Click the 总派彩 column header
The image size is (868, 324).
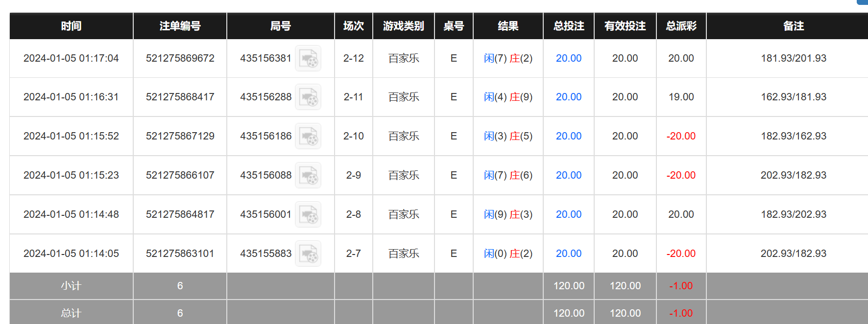click(x=681, y=26)
